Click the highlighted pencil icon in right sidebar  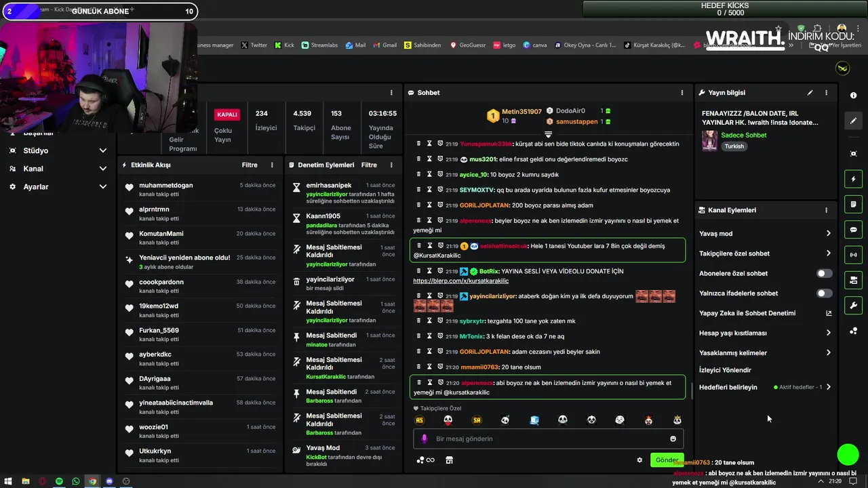coord(854,121)
